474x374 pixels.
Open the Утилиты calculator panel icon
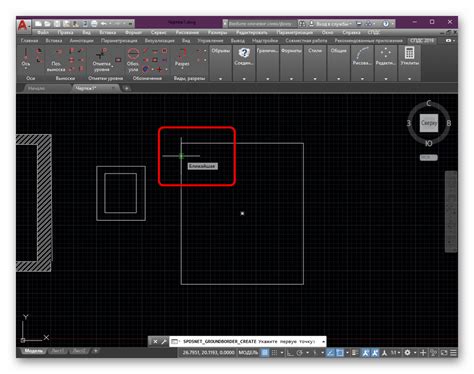point(410,56)
